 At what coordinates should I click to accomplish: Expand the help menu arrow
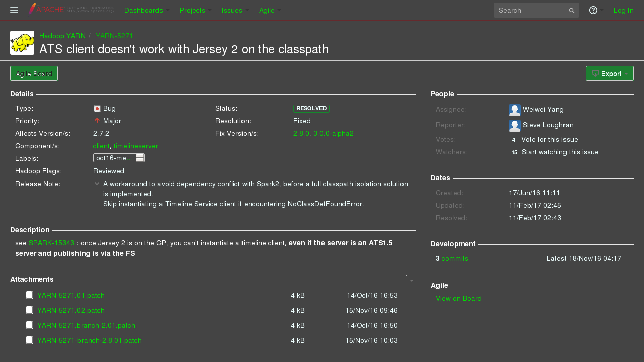click(x=602, y=11)
